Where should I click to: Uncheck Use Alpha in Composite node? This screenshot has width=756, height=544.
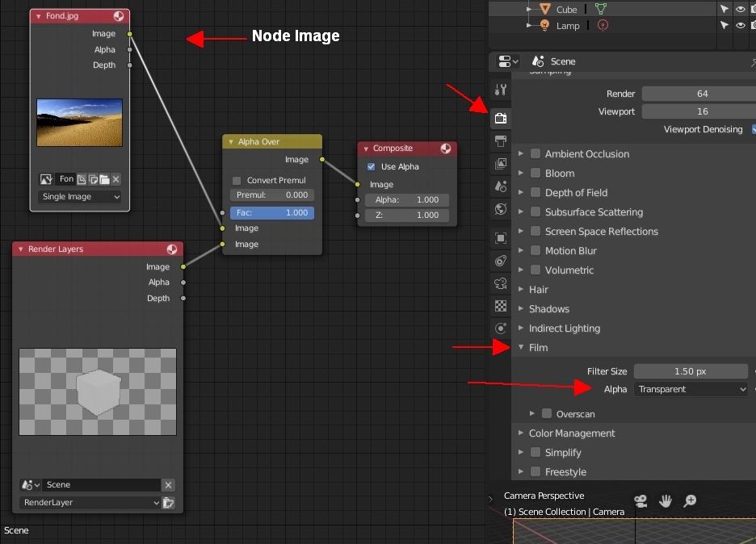tap(372, 167)
